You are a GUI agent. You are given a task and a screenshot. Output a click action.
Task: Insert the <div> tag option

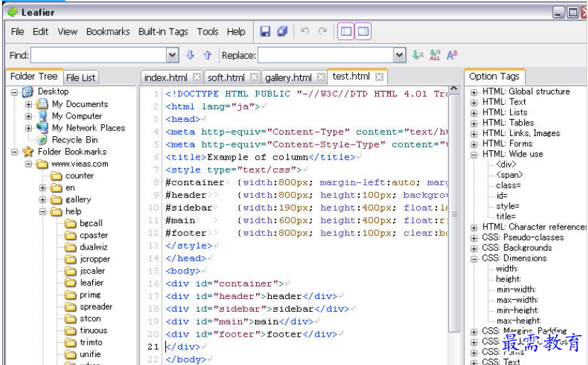click(x=506, y=164)
